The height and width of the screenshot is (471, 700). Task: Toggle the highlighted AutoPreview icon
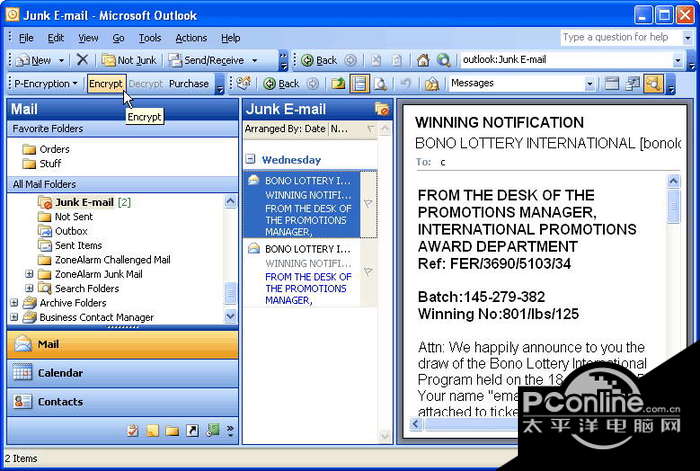click(653, 83)
